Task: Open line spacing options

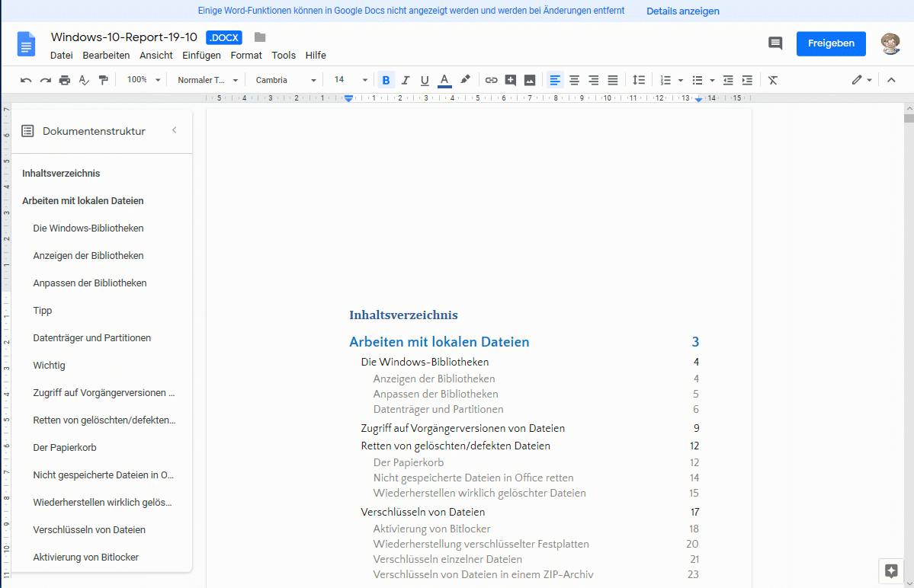Action: coord(639,80)
